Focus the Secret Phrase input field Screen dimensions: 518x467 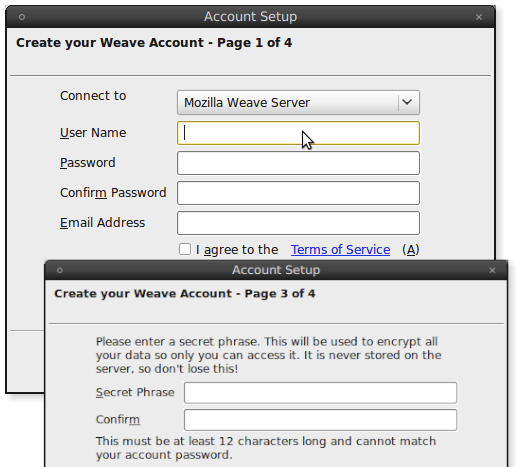point(320,393)
